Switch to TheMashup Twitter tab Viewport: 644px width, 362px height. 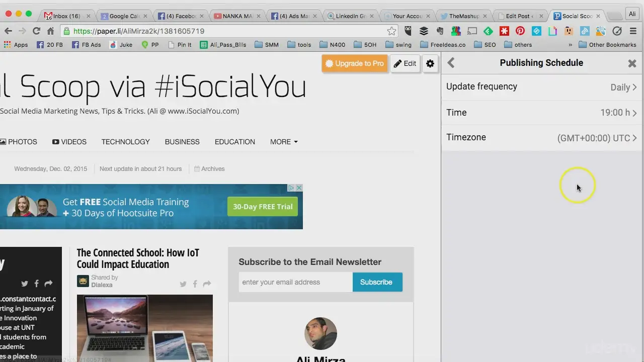[463, 16]
